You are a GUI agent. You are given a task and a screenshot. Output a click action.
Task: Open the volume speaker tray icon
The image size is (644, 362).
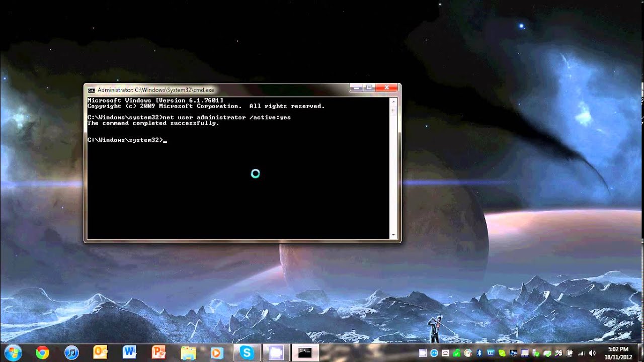(x=592, y=353)
